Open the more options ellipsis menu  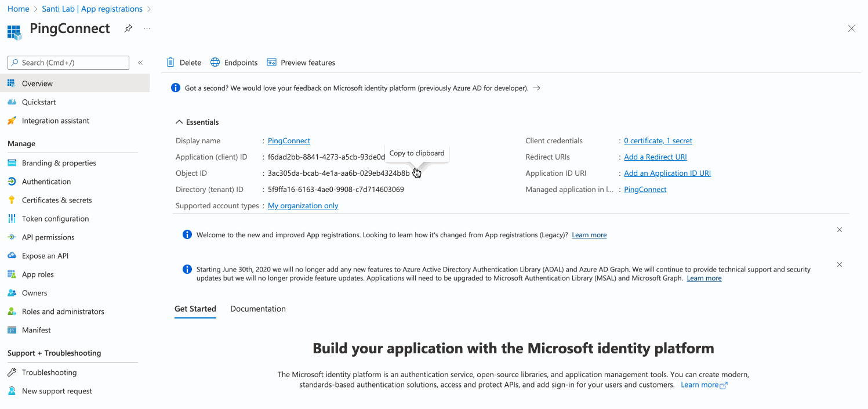coord(146,28)
